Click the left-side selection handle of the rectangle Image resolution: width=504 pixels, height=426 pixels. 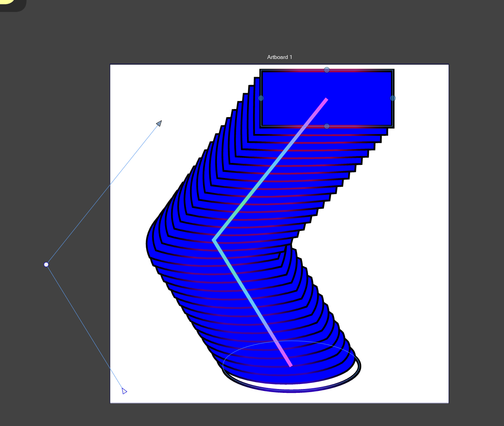point(261,98)
